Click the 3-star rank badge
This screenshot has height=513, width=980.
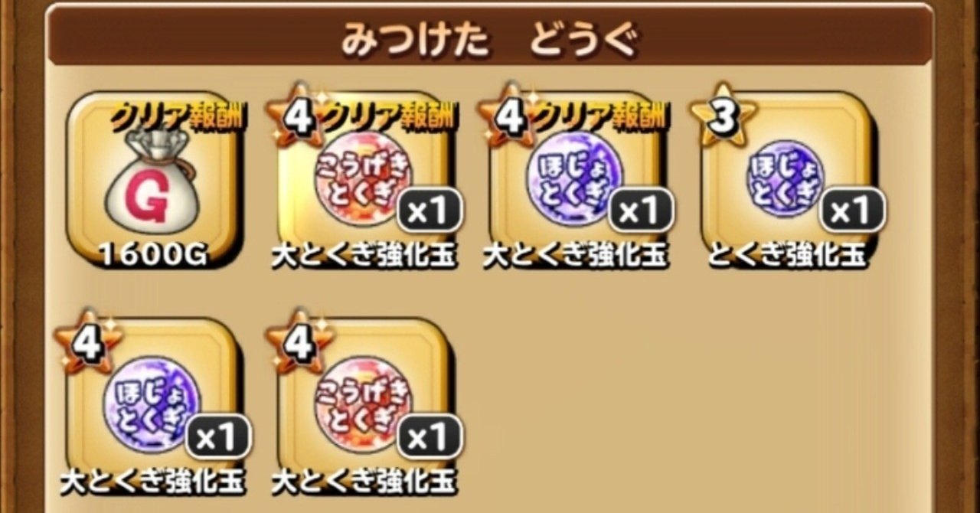[x=722, y=116]
